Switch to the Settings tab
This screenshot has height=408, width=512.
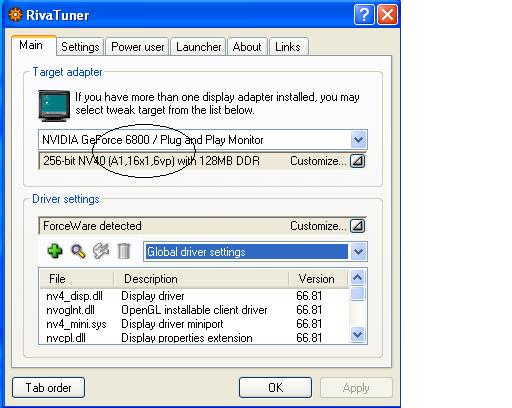tap(80, 47)
